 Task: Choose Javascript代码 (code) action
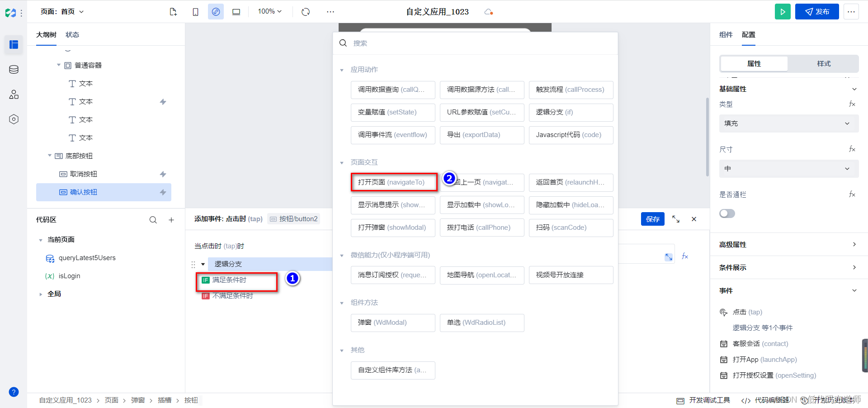point(571,135)
